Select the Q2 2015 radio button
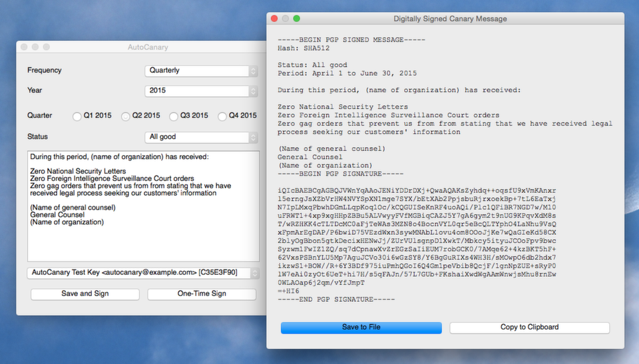The width and height of the screenshot is (639, 364). [126, 116]
